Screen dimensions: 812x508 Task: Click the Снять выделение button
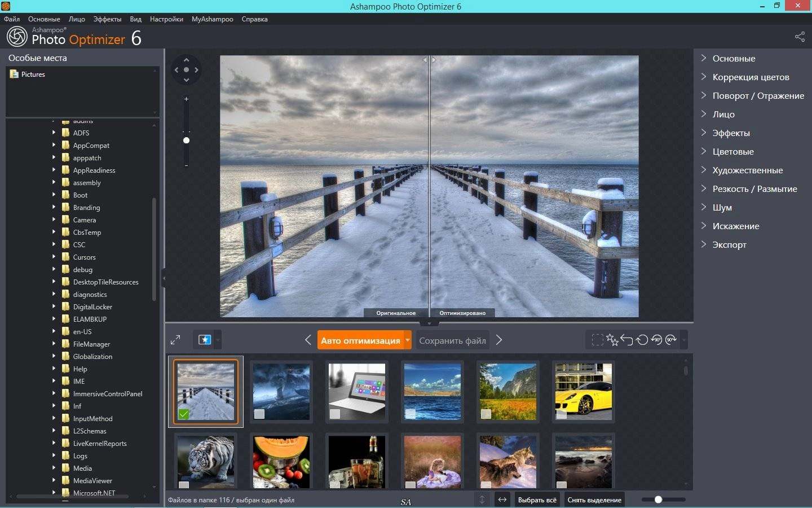click(594, 500)
